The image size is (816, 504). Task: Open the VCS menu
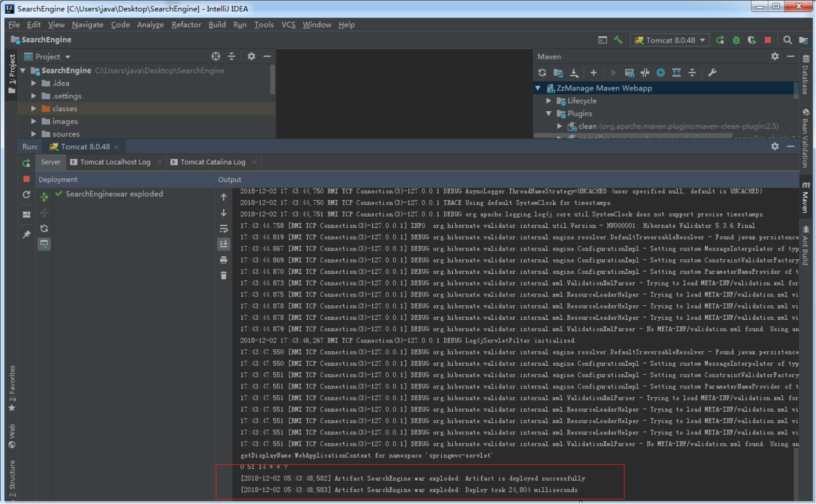(x=288, y=25)
